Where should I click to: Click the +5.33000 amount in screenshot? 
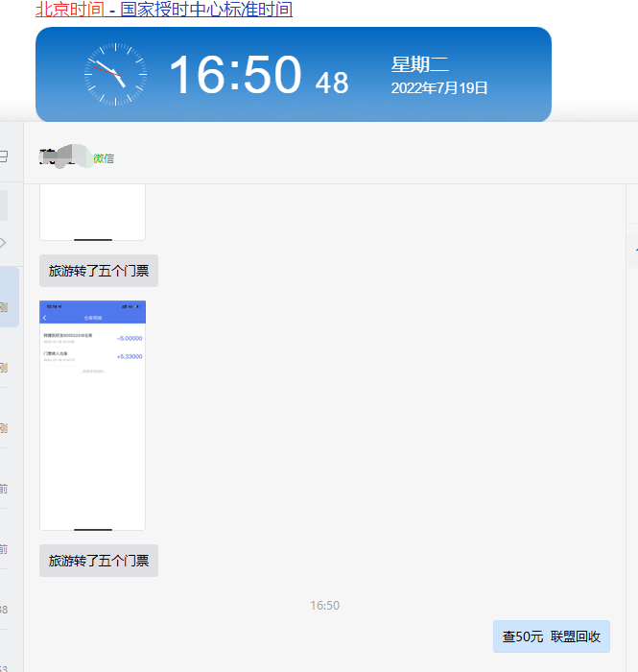[129, 356]
